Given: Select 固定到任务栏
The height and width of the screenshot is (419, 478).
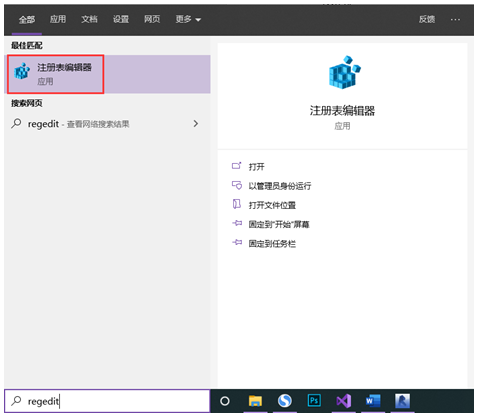Looking at the screenshot, I should 272,244.
